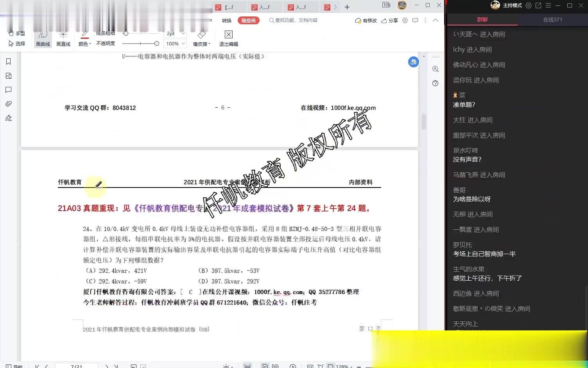The width and height of the screenshot is (588, 368).
Task: Switch to the 转换 ribbon tab
Action: (227, 20)
